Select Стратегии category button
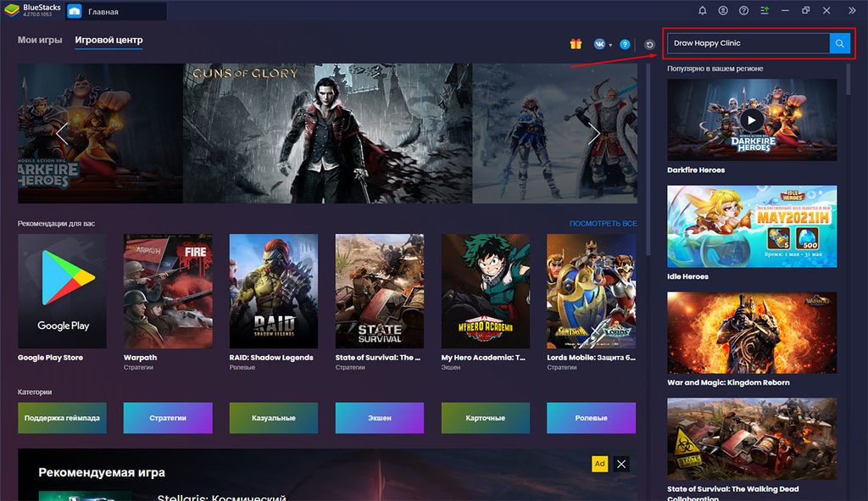Screen dimensions: 868x501 [x=168, y=418]
